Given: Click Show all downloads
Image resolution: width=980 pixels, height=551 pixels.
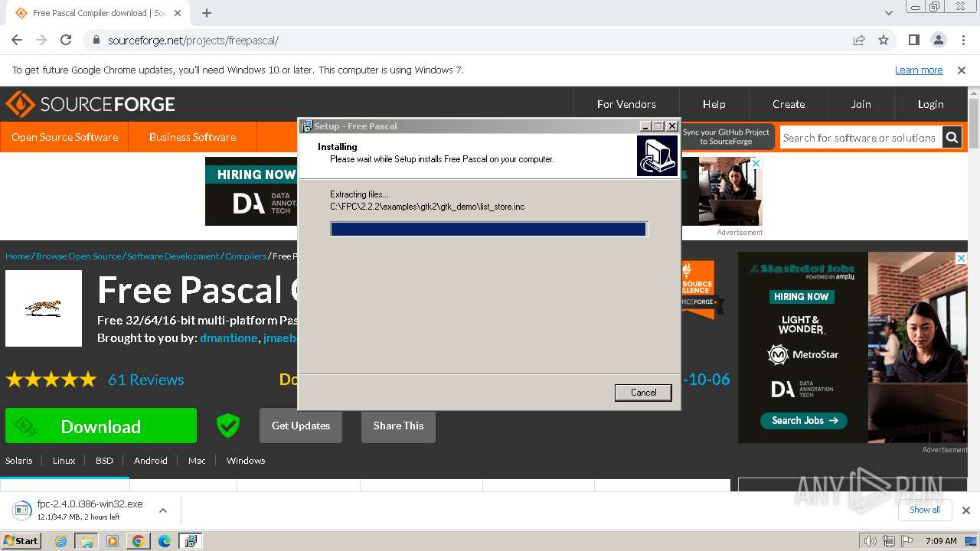Looking at the screenshot, I should pyautogui.click(x=924, y=510).
